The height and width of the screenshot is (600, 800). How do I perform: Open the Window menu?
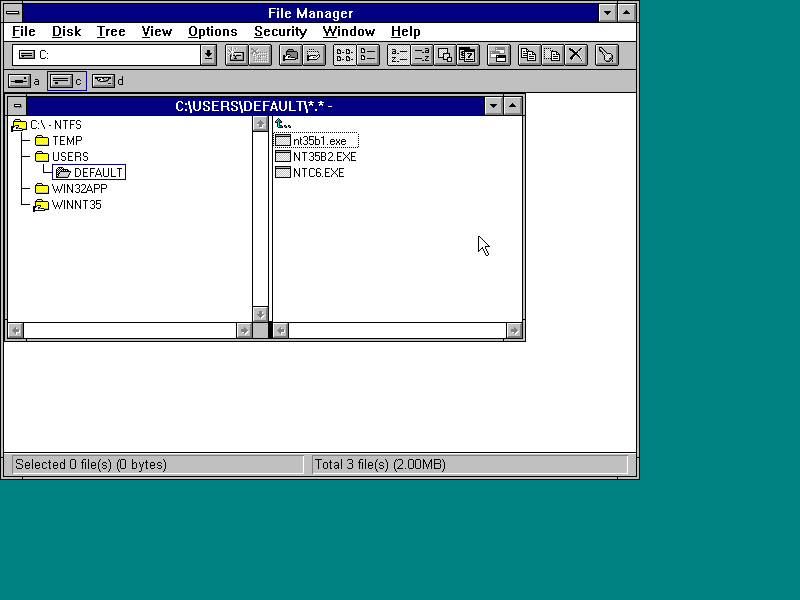[348, 32]
